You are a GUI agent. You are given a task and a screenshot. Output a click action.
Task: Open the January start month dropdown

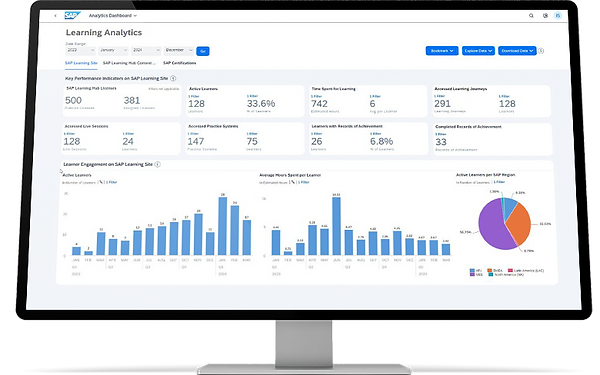pyautogui.click(x=113, y=50)
